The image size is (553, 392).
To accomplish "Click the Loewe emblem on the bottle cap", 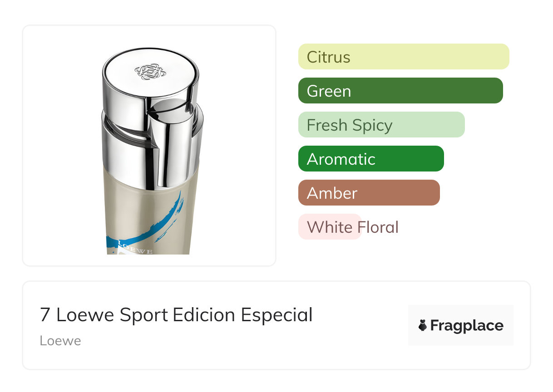I will pos(148,72).
